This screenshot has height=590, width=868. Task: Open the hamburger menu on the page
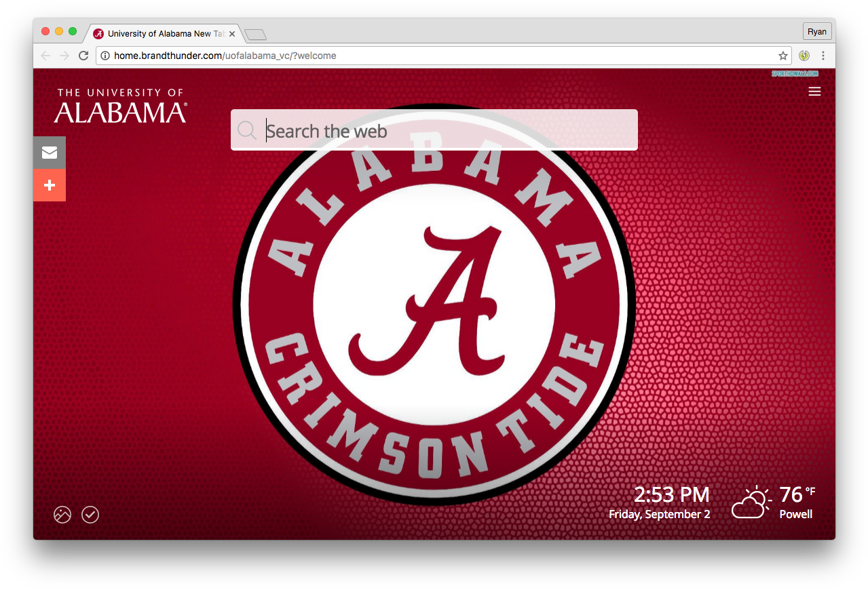point(814,92)
